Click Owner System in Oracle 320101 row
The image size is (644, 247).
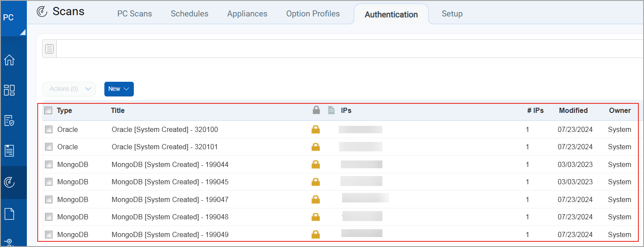[619, 147]
